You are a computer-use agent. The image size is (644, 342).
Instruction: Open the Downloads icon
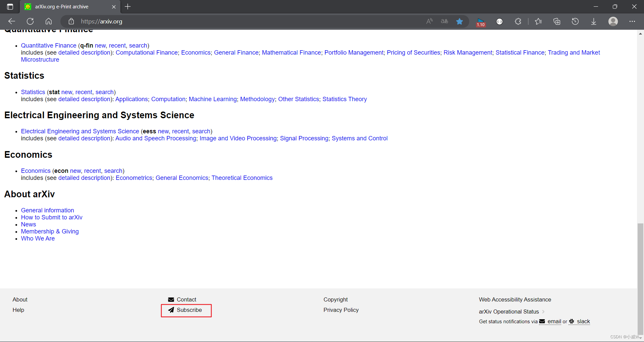pos(594,21)
